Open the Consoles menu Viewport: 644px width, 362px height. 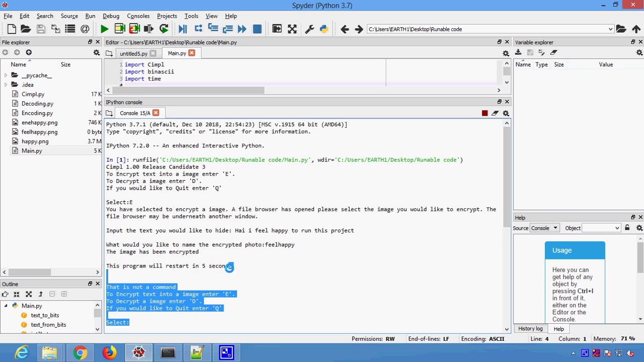(138, 16)
